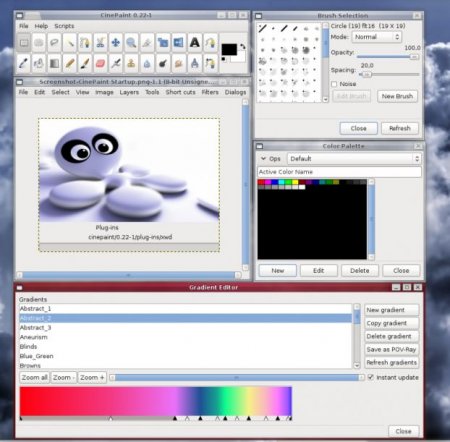450x442 pixels.
Task: Click the foreground black color swatch
Action: click(229, 49)
